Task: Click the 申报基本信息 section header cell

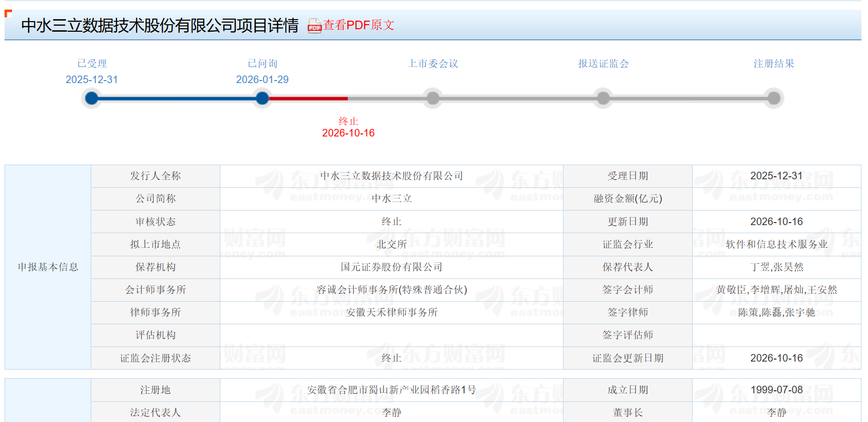Action: pyautogui.click(x=48, y=267)
